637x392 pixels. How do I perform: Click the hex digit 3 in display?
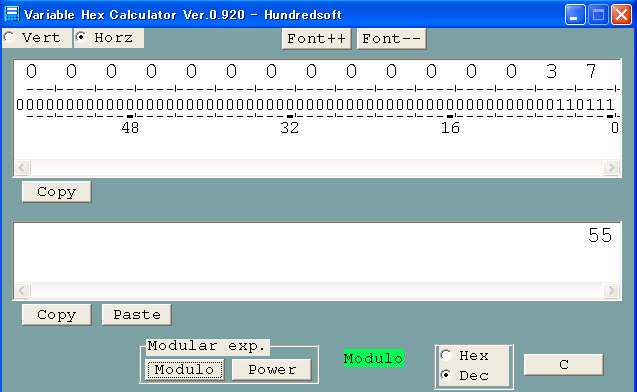551,71
